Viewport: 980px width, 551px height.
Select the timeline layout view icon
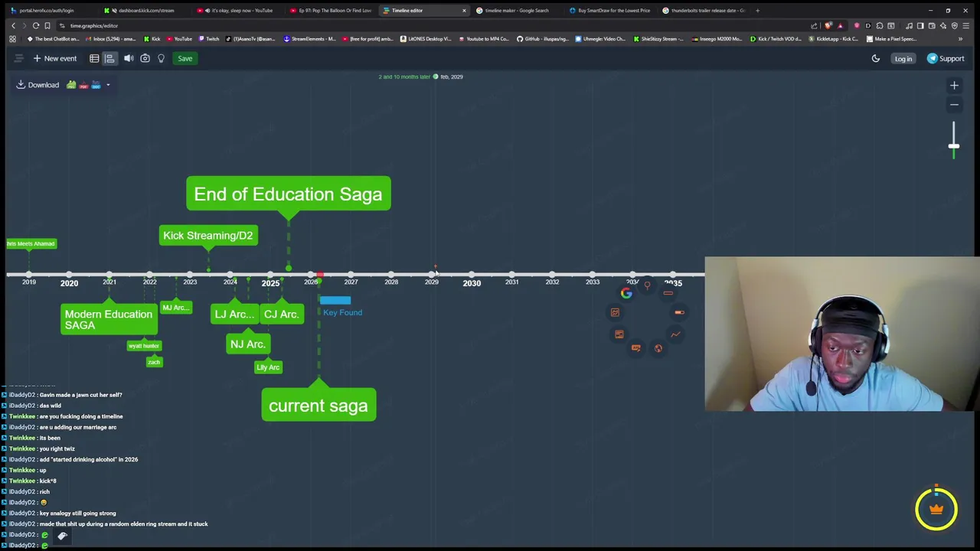point(109,58)
